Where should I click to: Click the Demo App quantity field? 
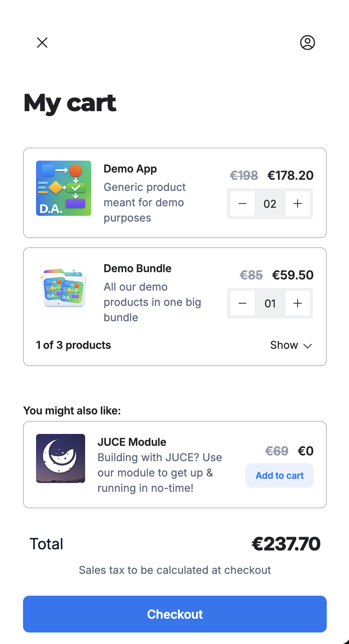(x=270, y=204)
